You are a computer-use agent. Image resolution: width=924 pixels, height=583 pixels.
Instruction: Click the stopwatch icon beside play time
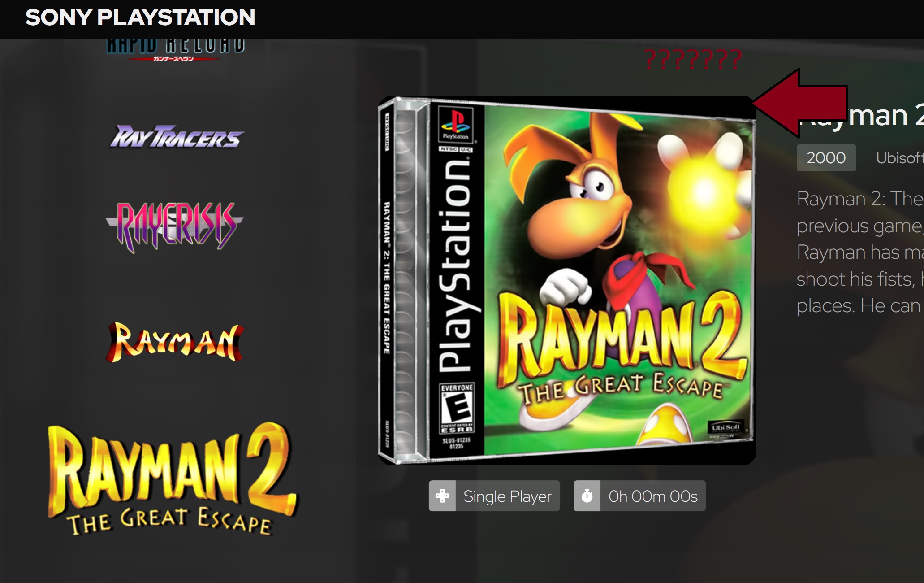click(x=587, y=496)
